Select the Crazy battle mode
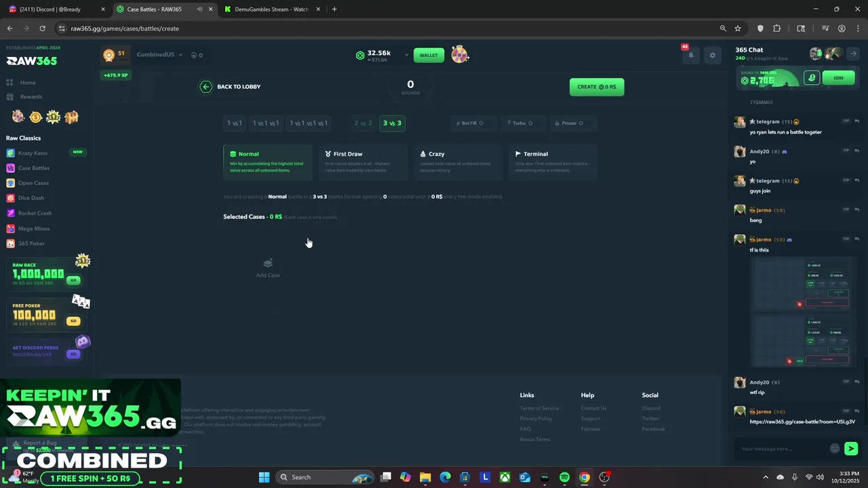The width and height of the screenshot is (868, 488). pyautogui.click(x=458, y=162)
